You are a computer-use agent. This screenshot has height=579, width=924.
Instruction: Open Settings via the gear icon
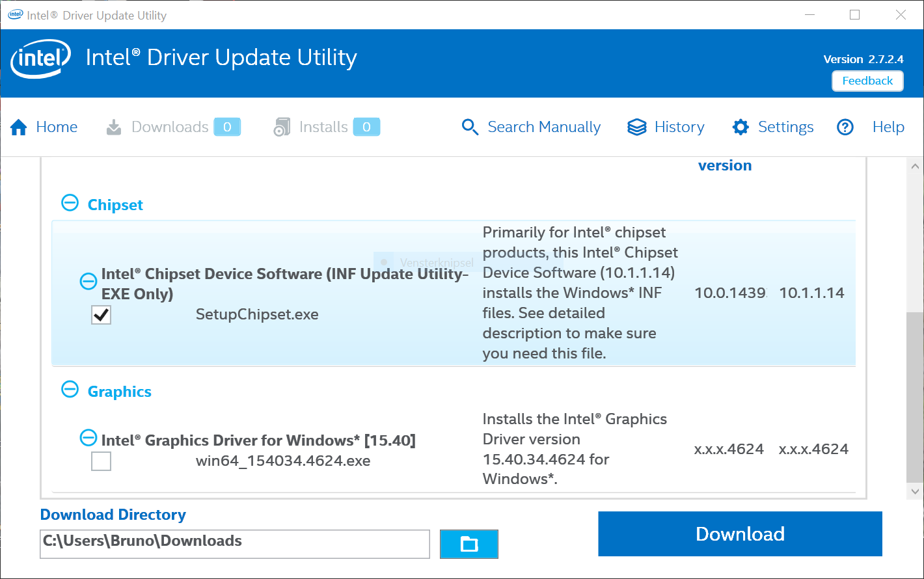741,127
